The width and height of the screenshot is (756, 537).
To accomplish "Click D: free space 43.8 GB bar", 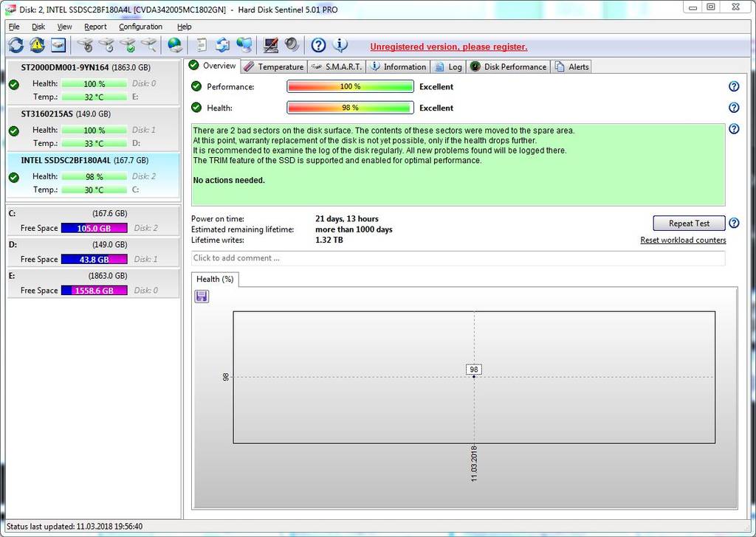I will [94, 259].
